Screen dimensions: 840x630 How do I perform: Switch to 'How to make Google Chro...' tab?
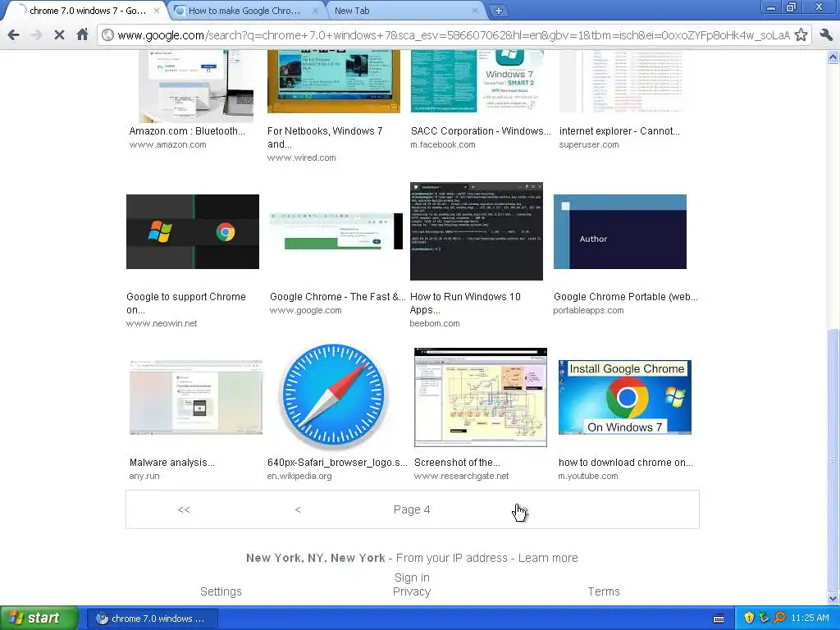(245, 11)
